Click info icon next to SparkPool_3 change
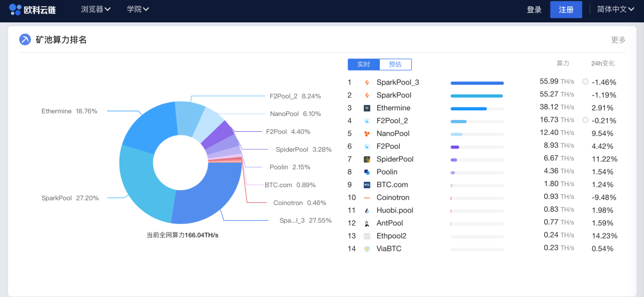644x297 pixels. pyautogui.click(x=585, y=81)
